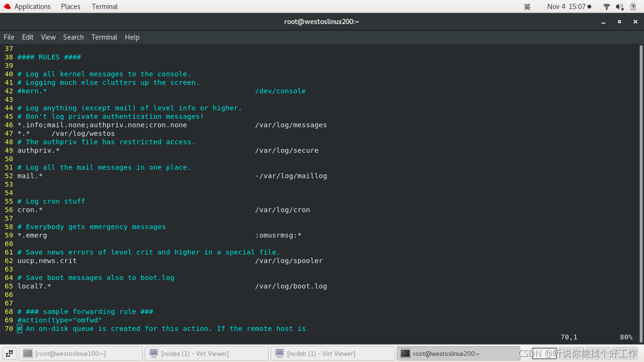This screenshot has width=644, height=362.
Task: Open the Help menu in terminal
Action: 132,37
